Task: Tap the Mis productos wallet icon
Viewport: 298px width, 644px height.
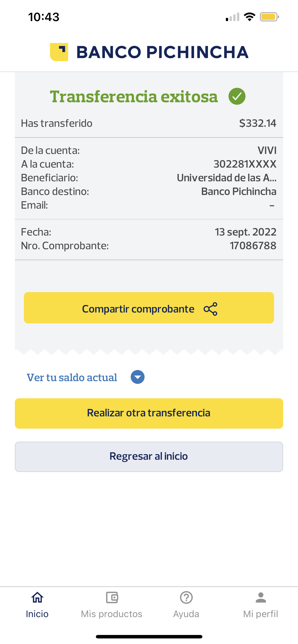Action: tap(112, 597)
